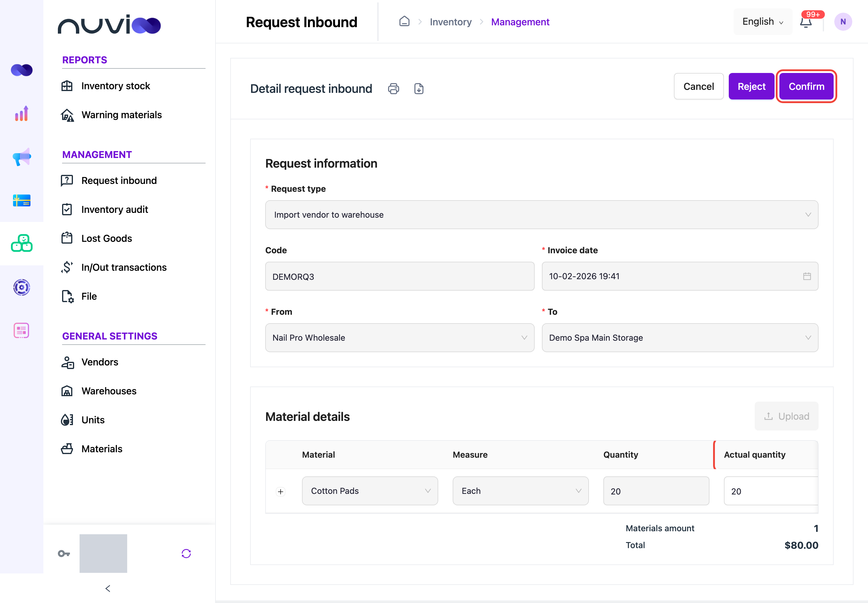Collapse the sidebar with the left chevron
Screen dimensions: 868x603
[x=108, y=588]
